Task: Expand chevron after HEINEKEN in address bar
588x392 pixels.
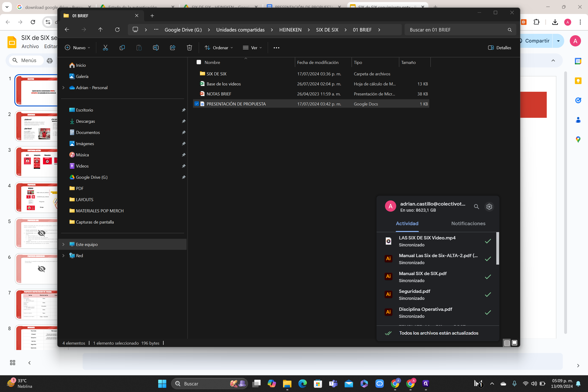Action: pyautogui.click(x=309, y=30)
